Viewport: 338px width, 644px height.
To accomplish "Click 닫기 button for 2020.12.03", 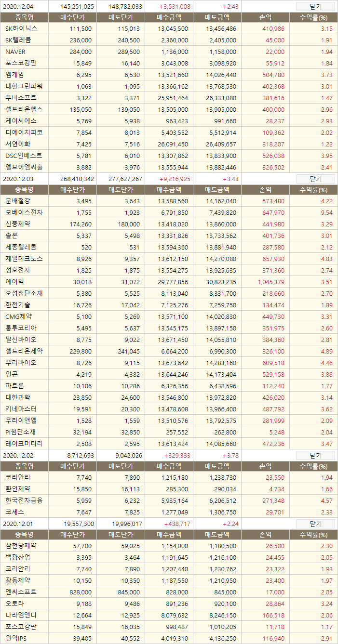I will click(x=315, y=179).
